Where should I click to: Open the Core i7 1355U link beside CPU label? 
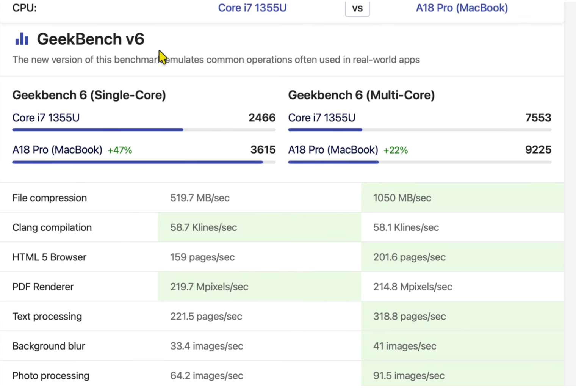pyautogui.click(x=252, y=8)
